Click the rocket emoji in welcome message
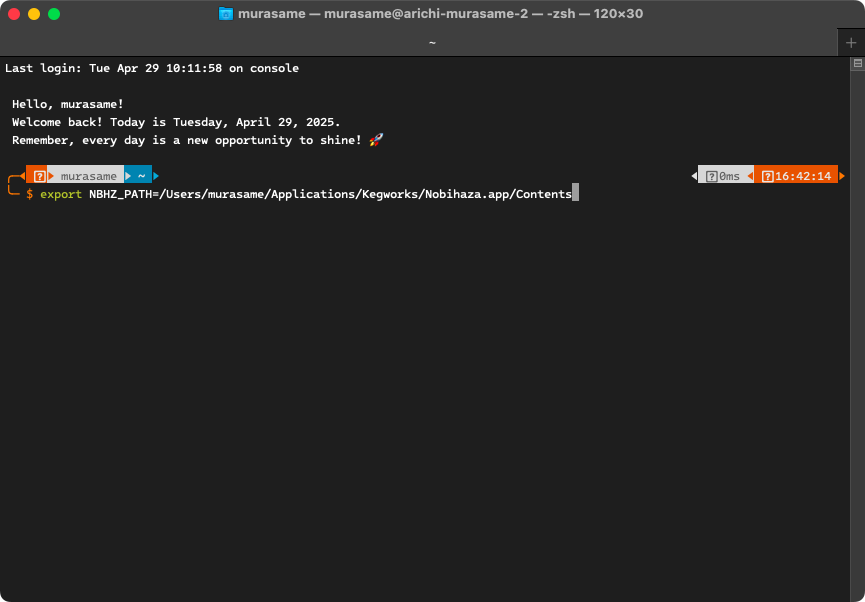The image size is (865, 602). click(x=376, y=140)
